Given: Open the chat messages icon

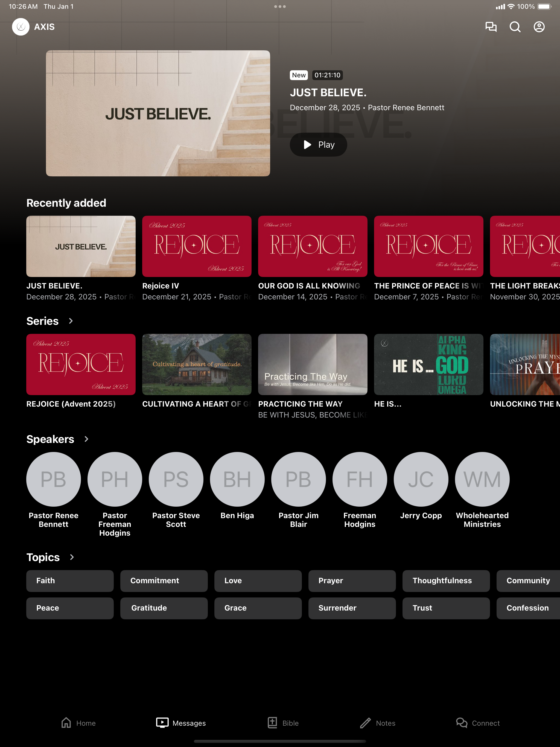Looking at the screenshot, I should click(491, 27).
